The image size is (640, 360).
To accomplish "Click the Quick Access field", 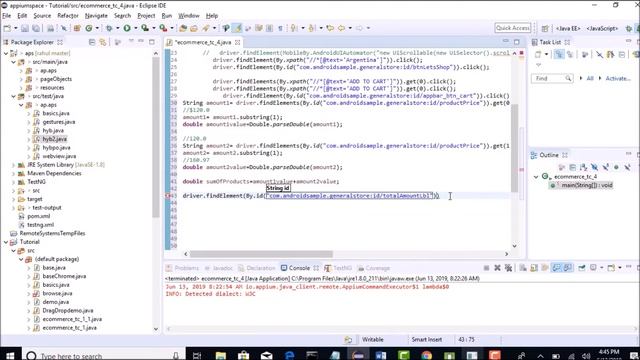I will [x=513, y=28].
